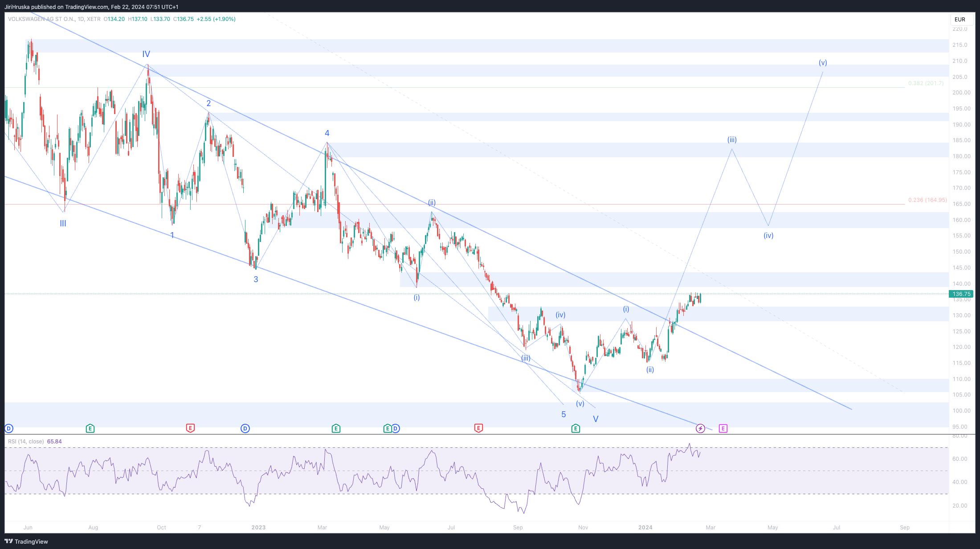Click the IV wave label at the peak

click(146, 54)
